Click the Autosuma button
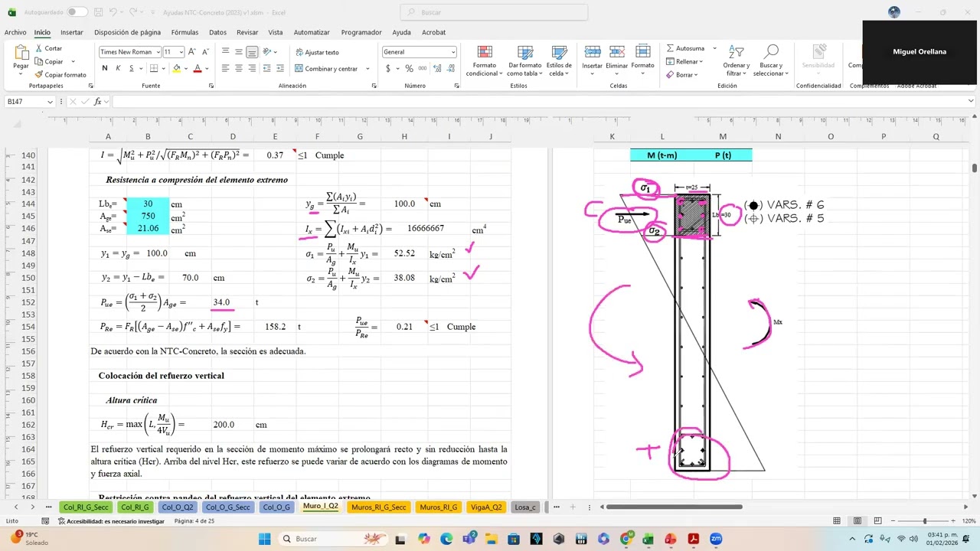Image resolution: width=980 pixels, height=551 pixels. (x=685, y=48)
